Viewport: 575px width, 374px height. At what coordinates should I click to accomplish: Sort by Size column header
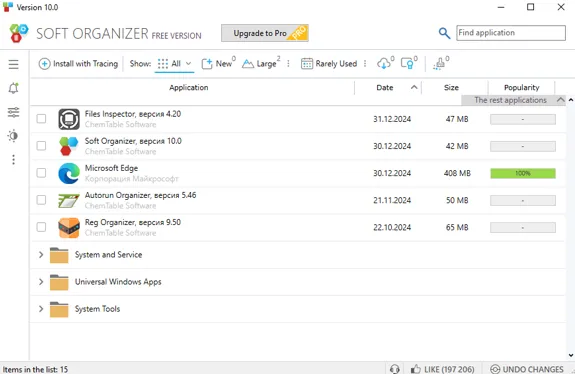click(451, 88)
